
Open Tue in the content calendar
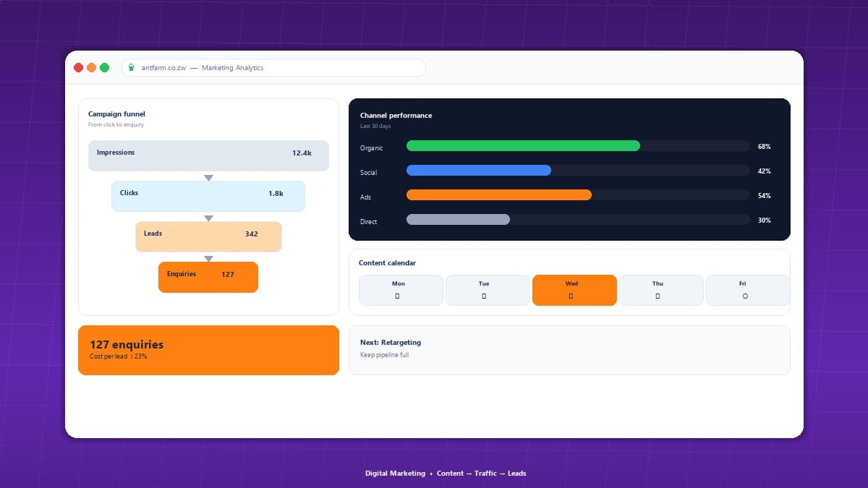[x=488, y=290]
